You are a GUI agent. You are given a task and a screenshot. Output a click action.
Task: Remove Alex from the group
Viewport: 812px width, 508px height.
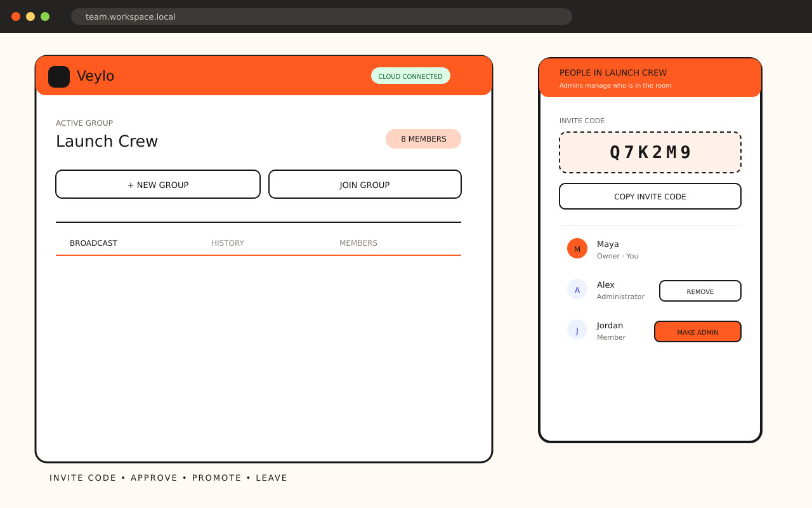[700, 291]
